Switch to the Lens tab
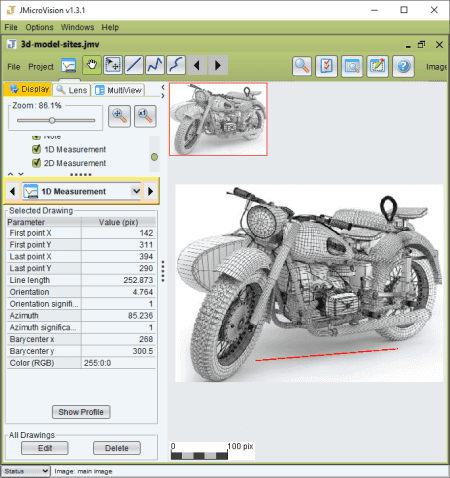The width and height of the screenshot is (450, 478). pos(72,90)
